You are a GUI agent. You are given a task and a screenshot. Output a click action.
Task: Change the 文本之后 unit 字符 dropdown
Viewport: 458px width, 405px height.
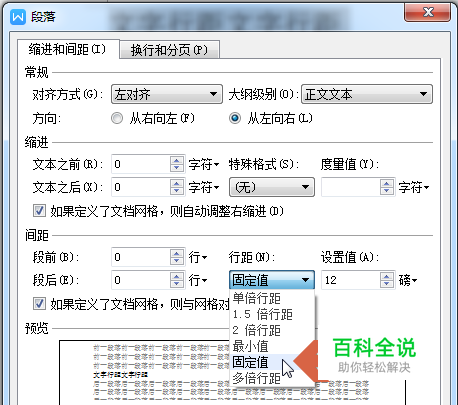(x=204, y=187)
